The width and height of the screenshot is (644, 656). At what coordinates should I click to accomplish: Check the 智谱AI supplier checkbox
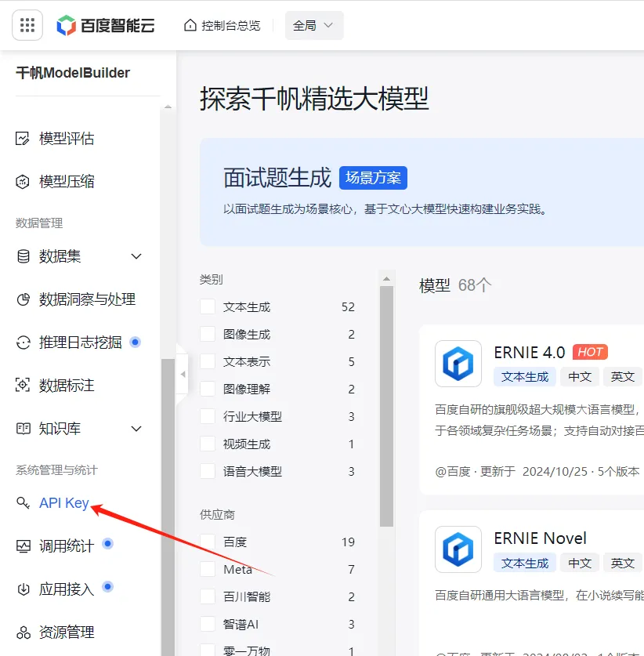[208, 624]
